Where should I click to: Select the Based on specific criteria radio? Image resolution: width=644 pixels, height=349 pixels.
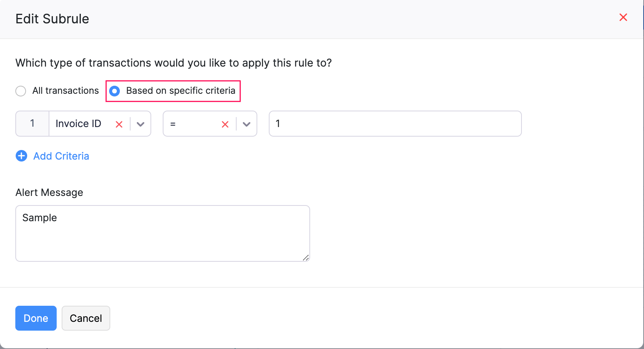tap(114, 91)
